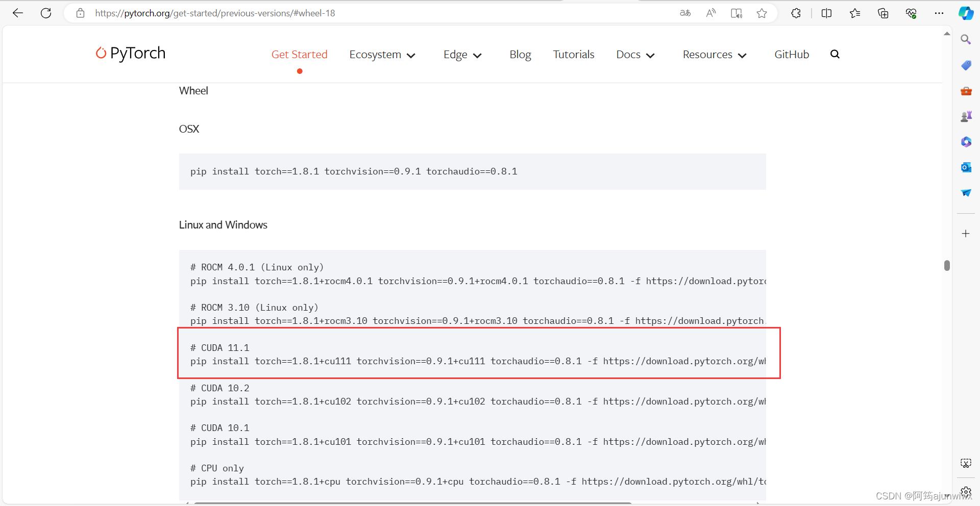Open immersive reader icon in address bar
Viewport: 980px width, 506px height.
[x=736, y=13]
